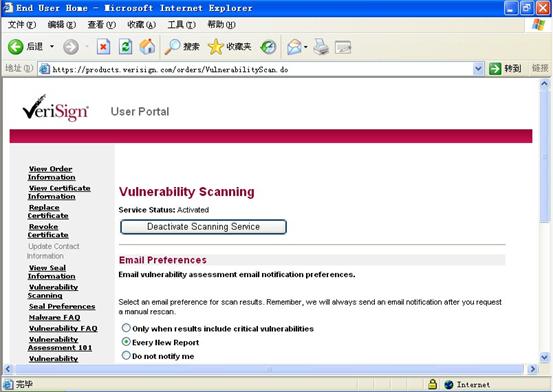
Task: Open the Malware FAQ link
Action: click(x=55, y=317)
